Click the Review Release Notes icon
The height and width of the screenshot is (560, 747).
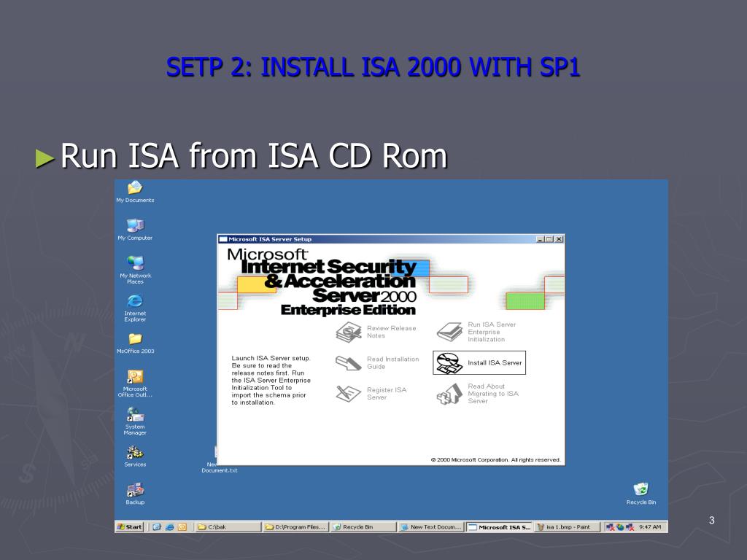pos(348,332)
